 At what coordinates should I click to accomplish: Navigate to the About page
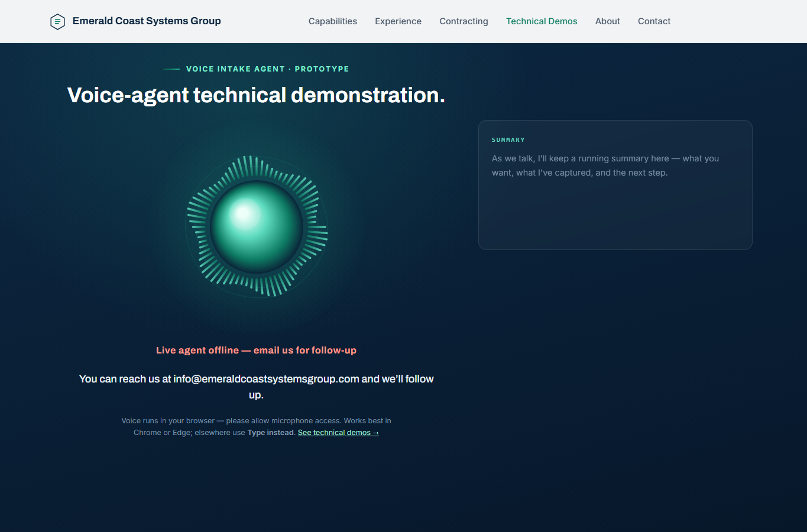pyautogui.click(x=607, y=21)
